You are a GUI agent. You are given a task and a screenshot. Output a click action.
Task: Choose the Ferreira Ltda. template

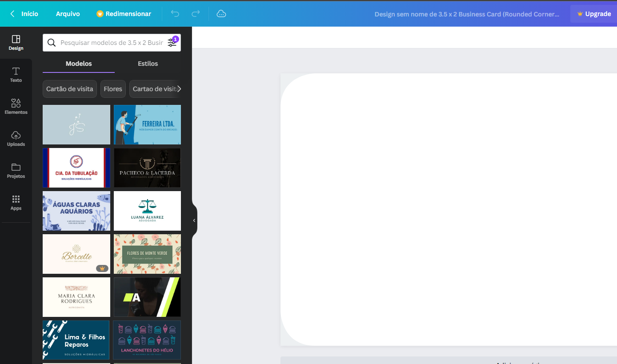[147, 124]
